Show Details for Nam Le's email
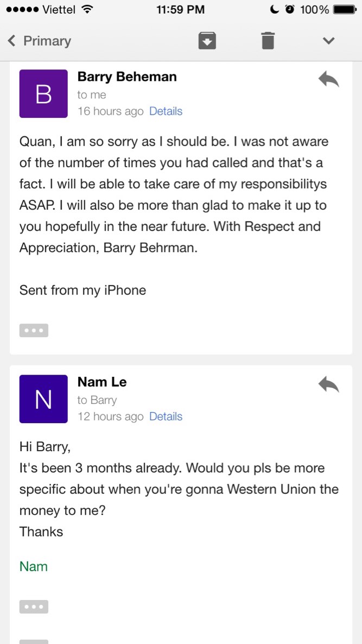The width and height of the screenshot is (362, 644). tap(166, 416)
